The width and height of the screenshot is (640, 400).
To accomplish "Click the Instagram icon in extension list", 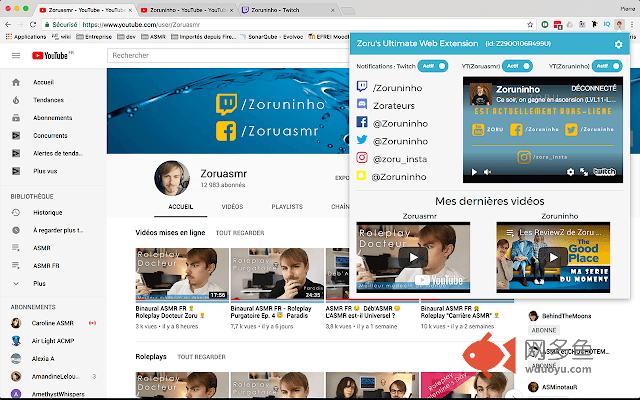I will 362,157.
